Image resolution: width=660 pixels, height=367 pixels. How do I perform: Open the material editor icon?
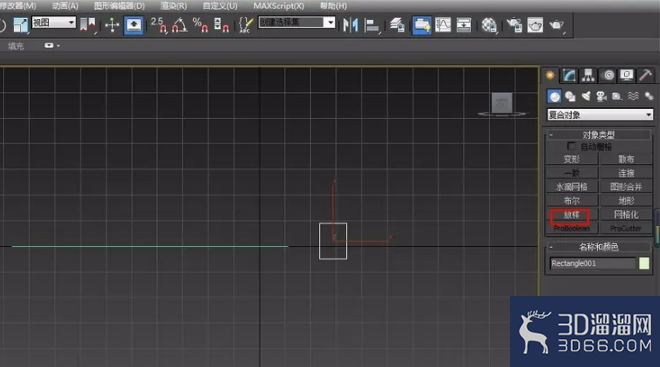[489, 25]
